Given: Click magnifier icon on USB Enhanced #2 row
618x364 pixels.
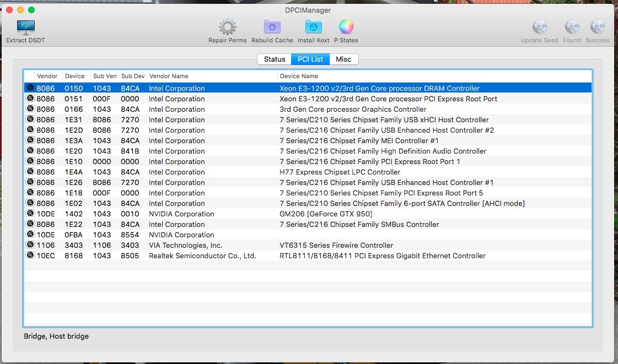Looking at the screenshot, I should tap(30, 129).
